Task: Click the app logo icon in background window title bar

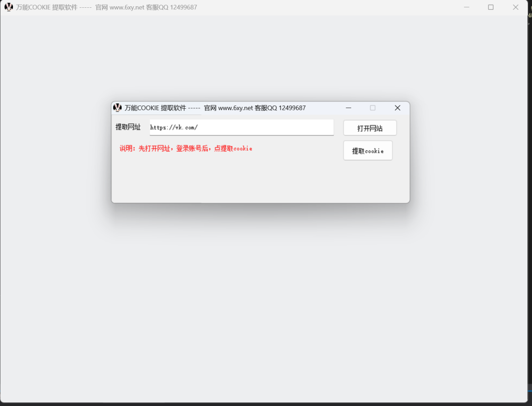Action: 8,7
